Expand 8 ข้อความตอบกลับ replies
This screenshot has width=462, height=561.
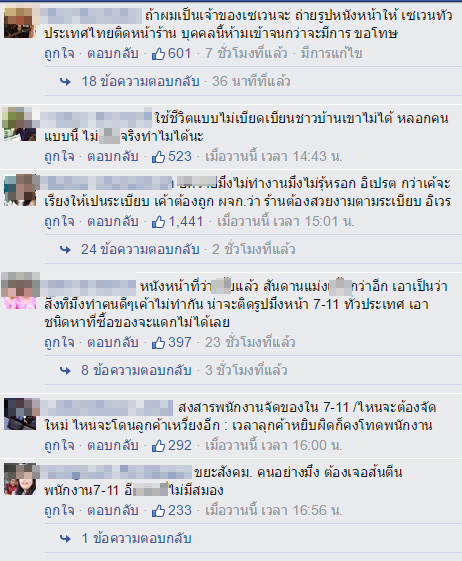[136, 370]
